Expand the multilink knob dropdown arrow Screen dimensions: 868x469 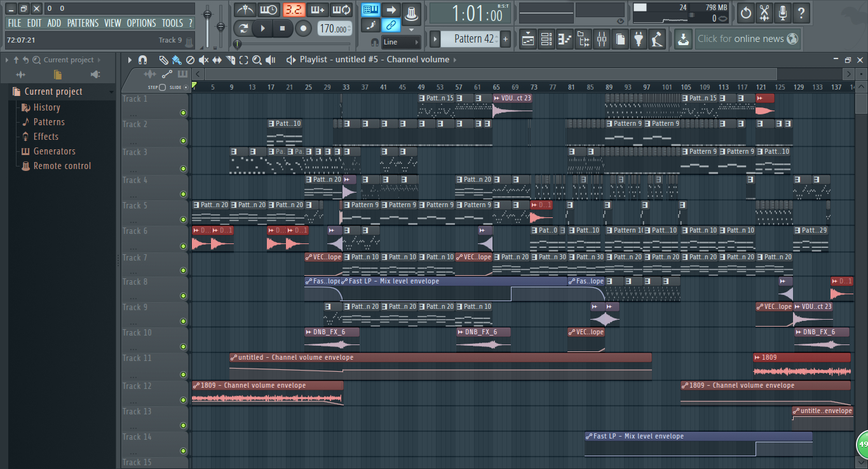pyautogui.click(x=412, y=29)
